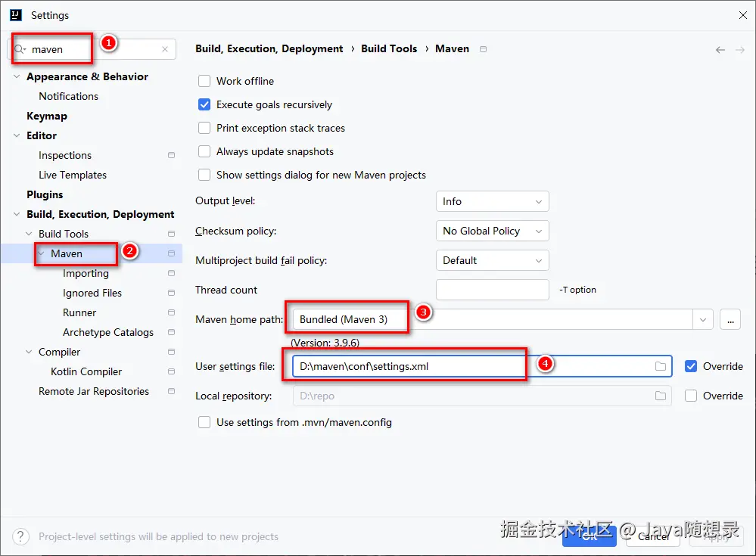Click project-level icon next to Kotlin Compiler

click(x=171, y=371)
